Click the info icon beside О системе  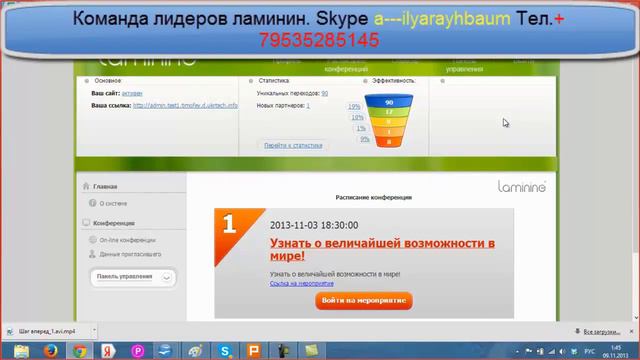pyautogui.click(x=93, y=203)
